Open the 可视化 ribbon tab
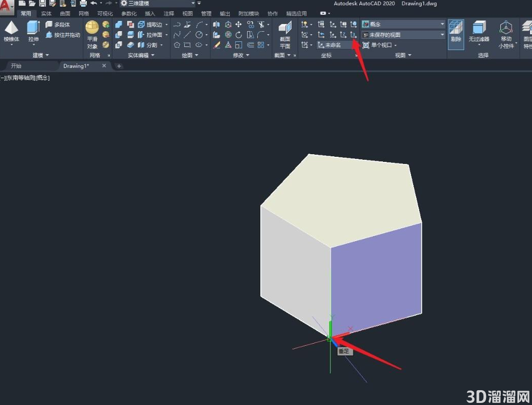The image size is (532, 405). coord(105,14)
